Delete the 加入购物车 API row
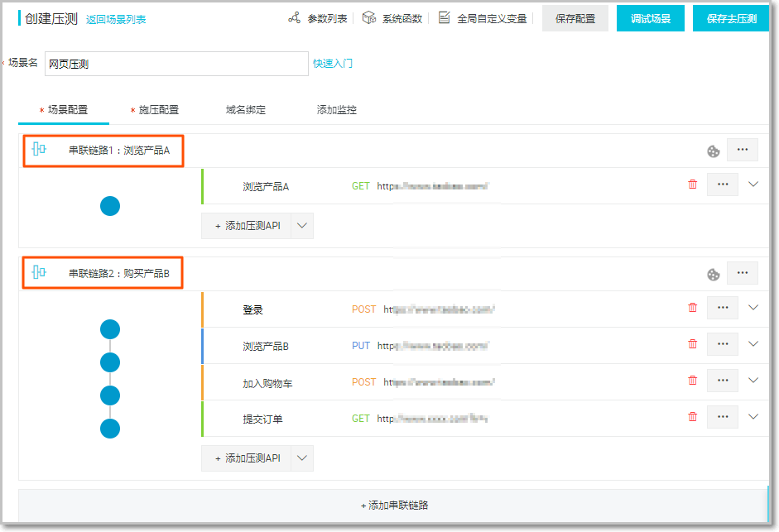779x532 pixels. click(x=693, y=380)
